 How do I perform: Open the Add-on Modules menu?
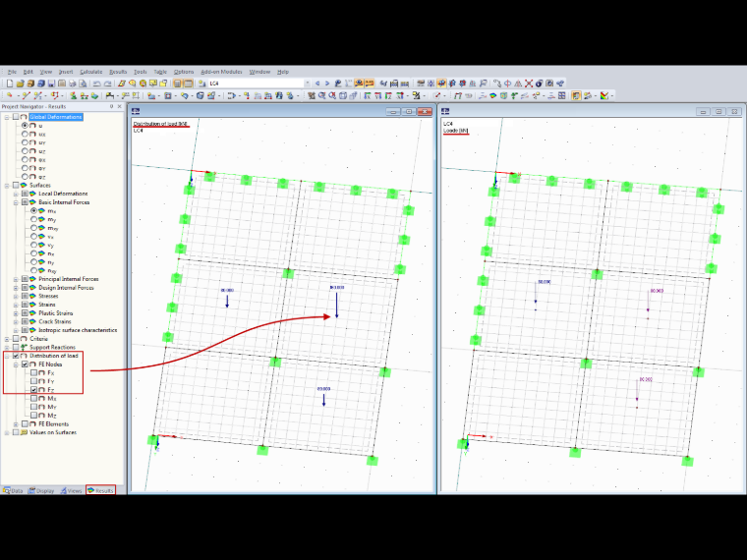pos(221,72)
